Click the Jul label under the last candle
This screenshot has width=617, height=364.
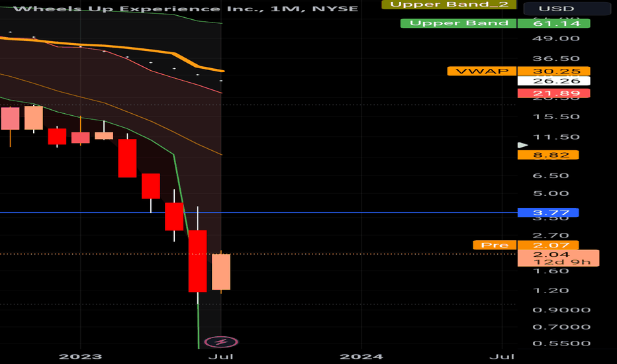click(220, 357)
